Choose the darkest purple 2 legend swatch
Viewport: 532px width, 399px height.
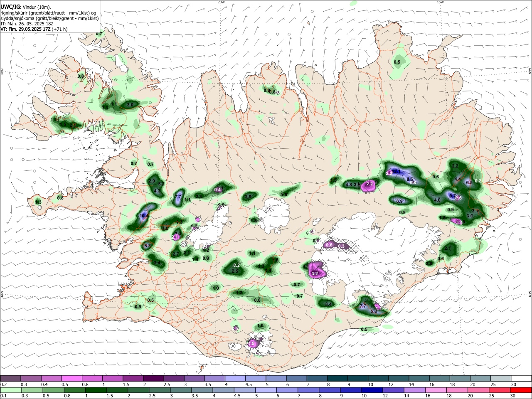[153, 379]
